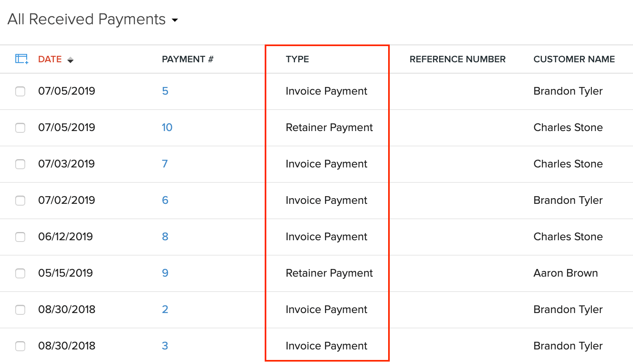Image resolution: width=633 pixels, height=364 pixels.
Task: Open payment number 7 for Charles Stone
Action: (x=165, y=164)
